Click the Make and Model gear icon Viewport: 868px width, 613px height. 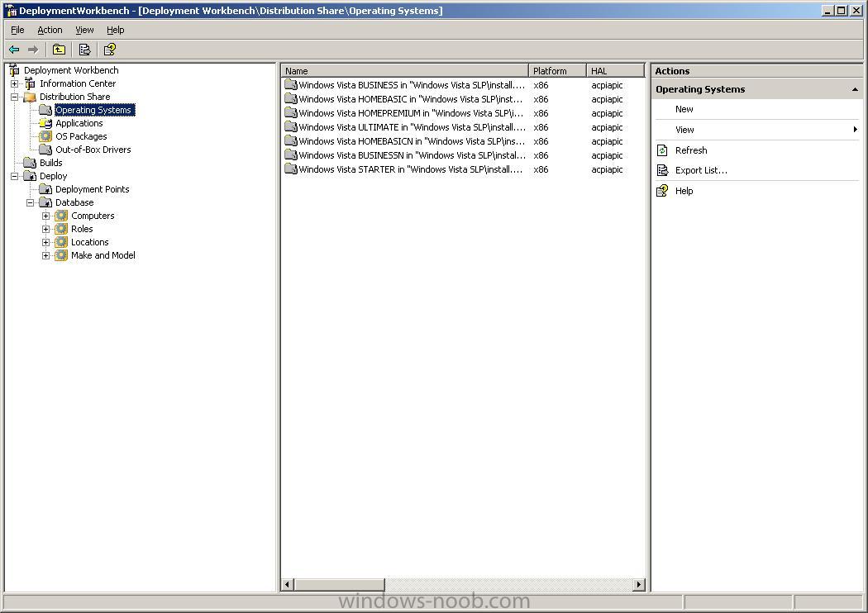coord(61,255)
